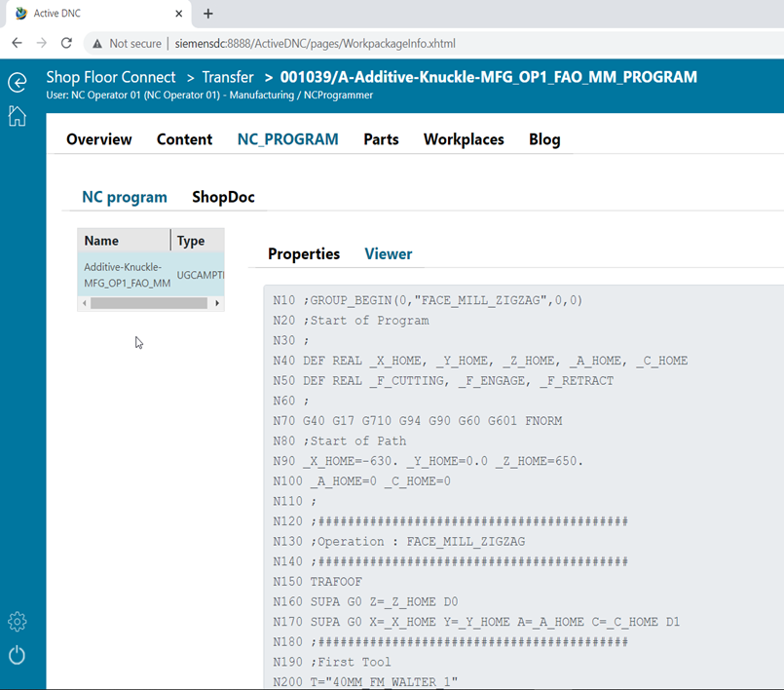Click the N90 _X_HOME=-630 line
Image resolution: width=784 pixels, height=690 pixels.
[428, 461]
